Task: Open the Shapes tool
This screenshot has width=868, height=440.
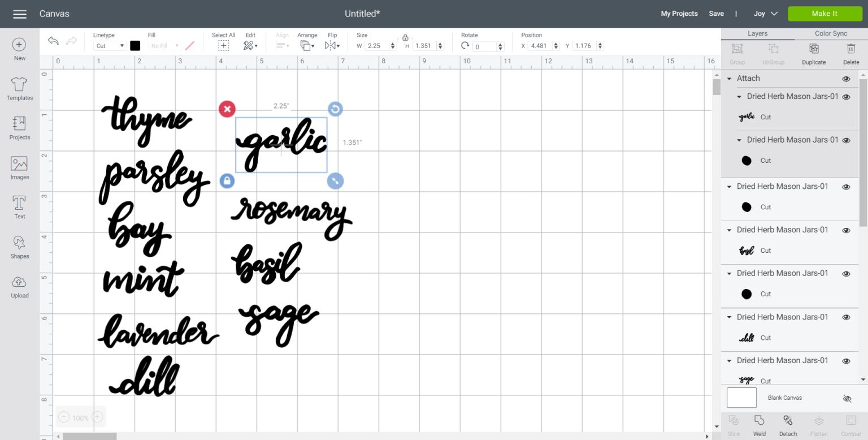Action: (19, 247)
